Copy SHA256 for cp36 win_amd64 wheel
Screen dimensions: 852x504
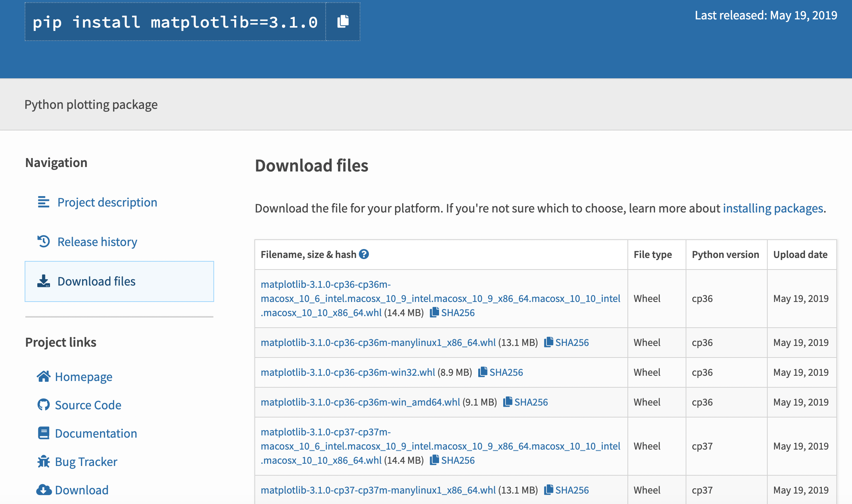pos(526,402)
